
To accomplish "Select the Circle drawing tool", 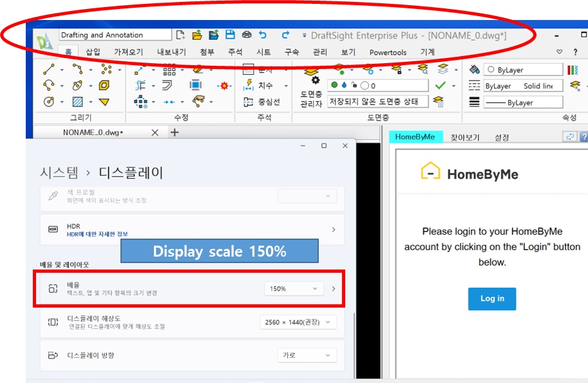I will [x=49, y=101].
